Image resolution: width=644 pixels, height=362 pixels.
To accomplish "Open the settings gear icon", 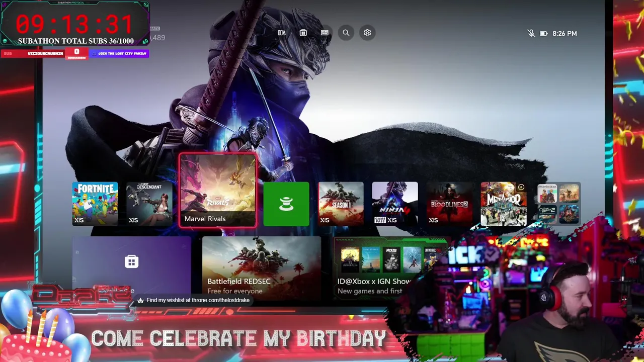I will click(x=367, y=33).
